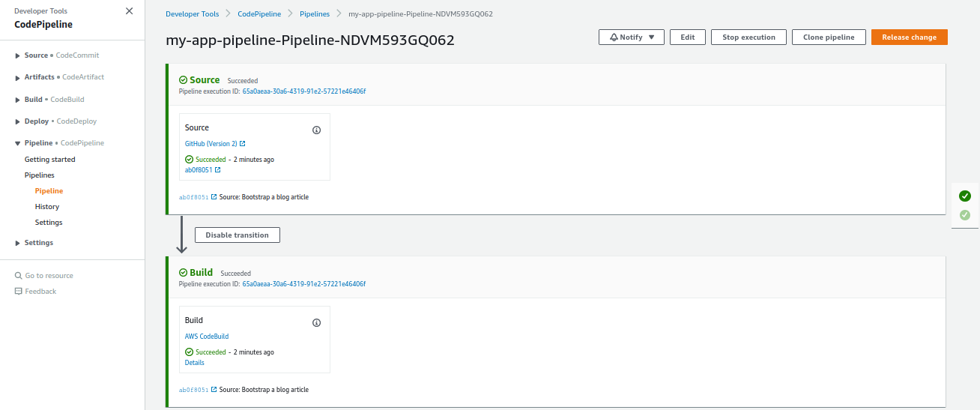Click the Feedback icon in the sidebar
This screenshot has width=980, height=410.
pyautogui.click(x=19, y=292)
